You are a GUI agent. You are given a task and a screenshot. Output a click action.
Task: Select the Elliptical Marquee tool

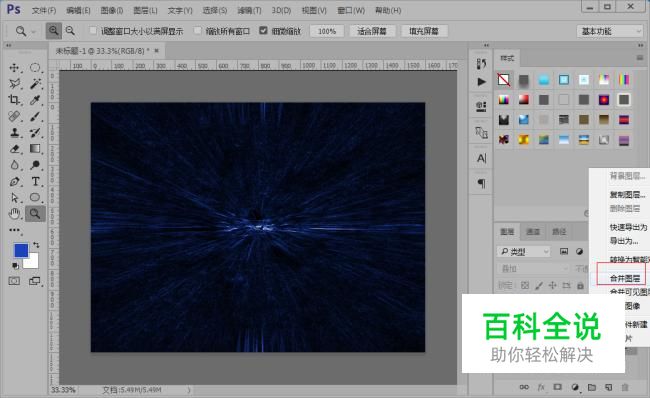coord(35,68)
